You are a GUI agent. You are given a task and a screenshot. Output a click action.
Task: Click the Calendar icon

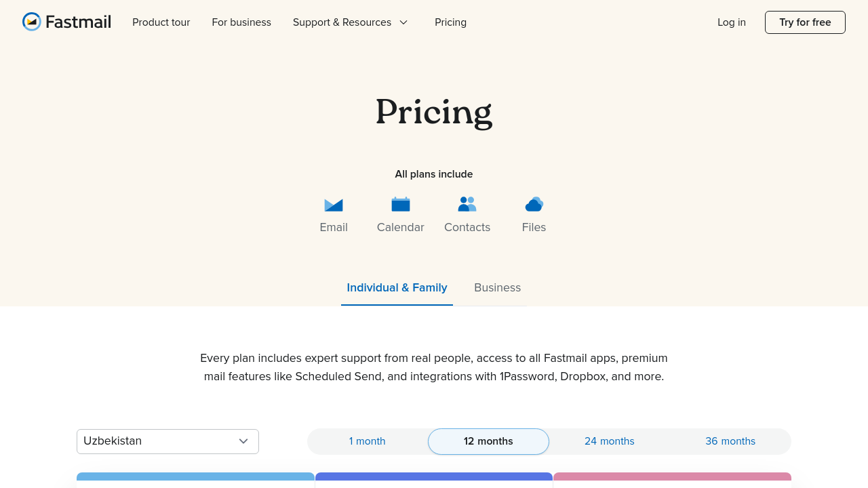(x=401, y=204)
